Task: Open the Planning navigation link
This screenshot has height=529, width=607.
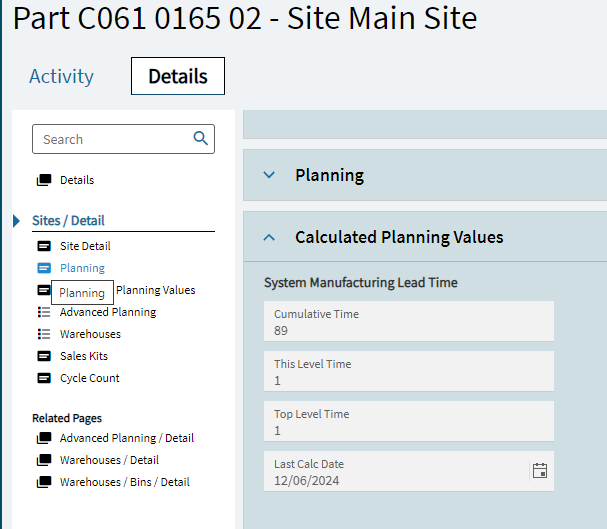Action: (82, 268)
